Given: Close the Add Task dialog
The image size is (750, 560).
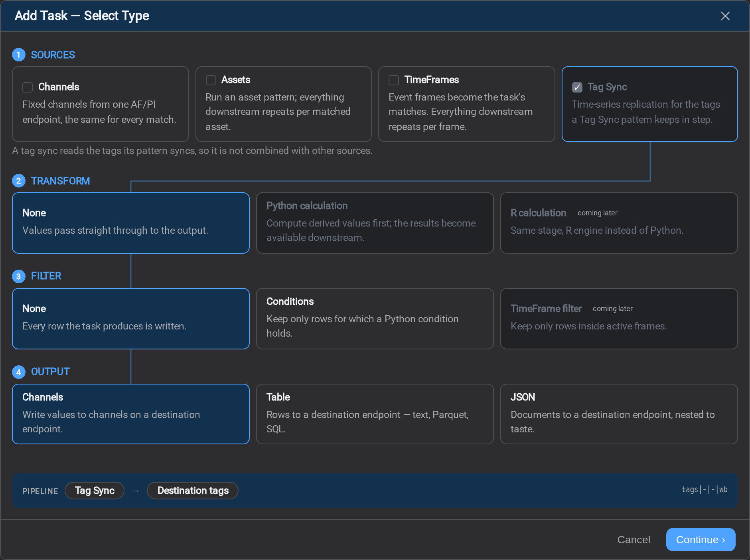Looking at the screenshot, I should tap(725, 16).
